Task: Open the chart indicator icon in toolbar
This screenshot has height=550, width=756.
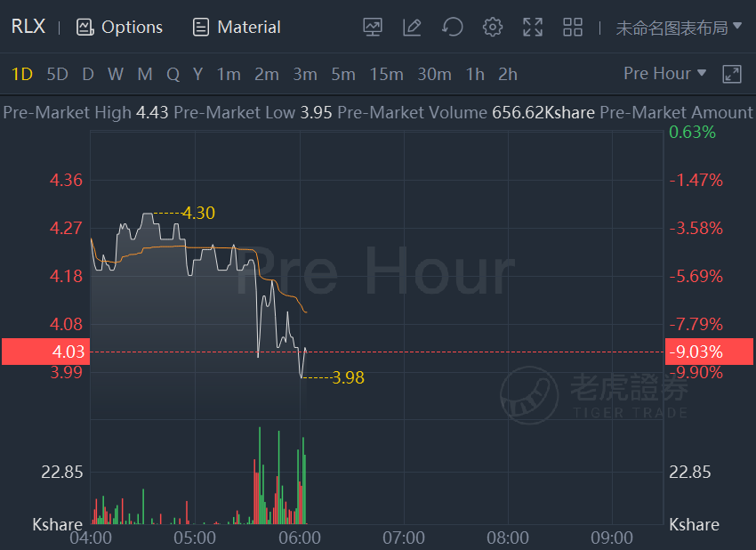Action: (372, 27)
